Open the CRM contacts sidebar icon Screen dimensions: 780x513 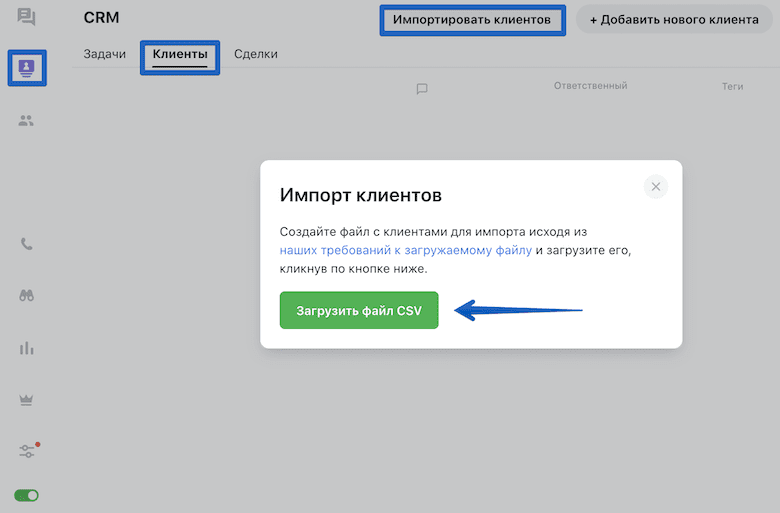27,68
